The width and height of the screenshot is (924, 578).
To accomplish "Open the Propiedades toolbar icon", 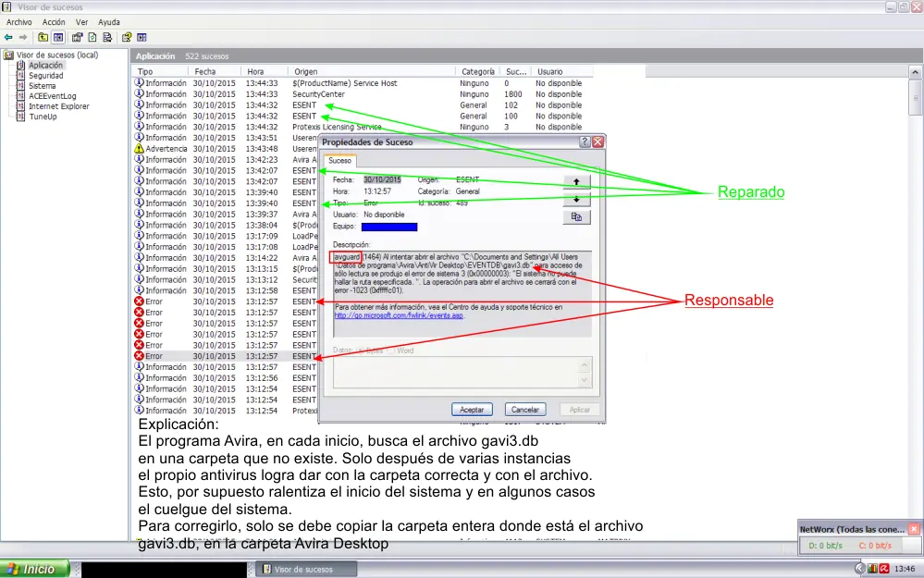I will 78,37.
